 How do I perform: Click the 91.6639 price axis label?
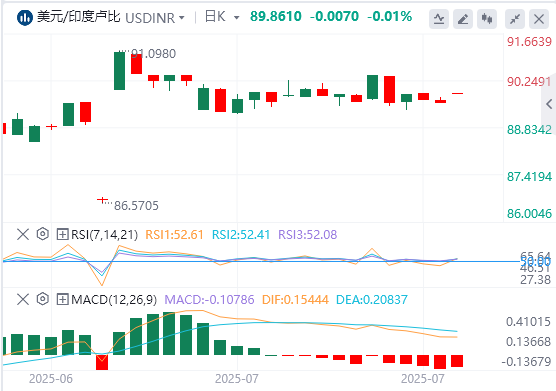pos(529,42)
